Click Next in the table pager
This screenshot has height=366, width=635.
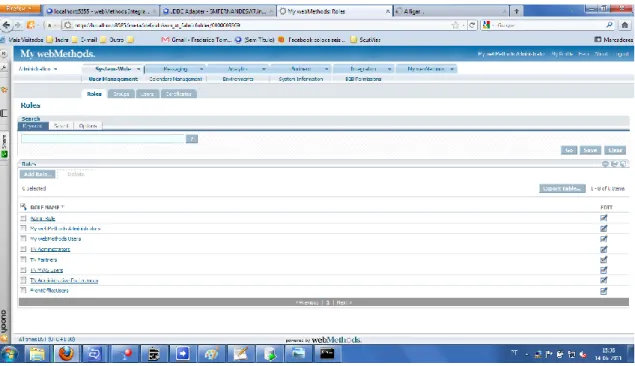344,302
